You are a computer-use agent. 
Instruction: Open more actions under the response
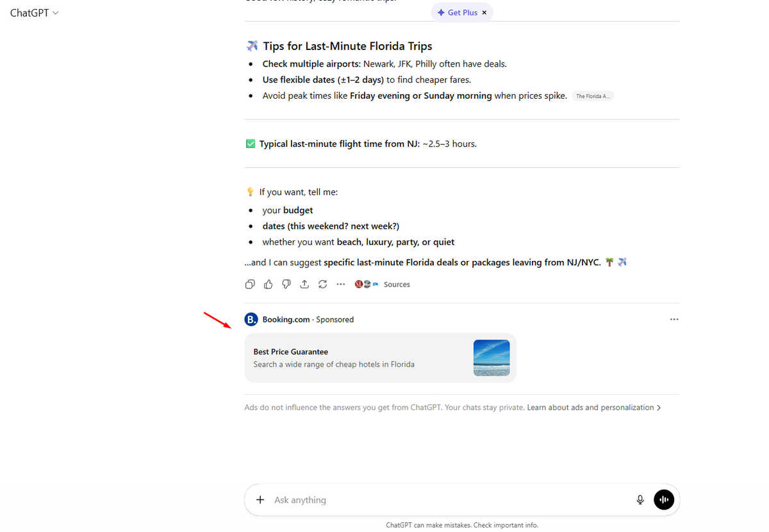point(341,284)
